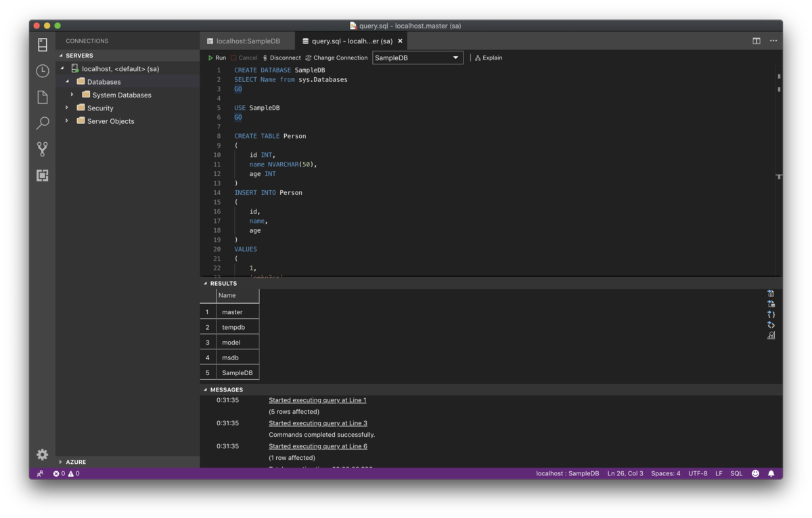This screenshot has height=518, width=812.
Task: Open the Explorer file icon
Action: (42, 97)
